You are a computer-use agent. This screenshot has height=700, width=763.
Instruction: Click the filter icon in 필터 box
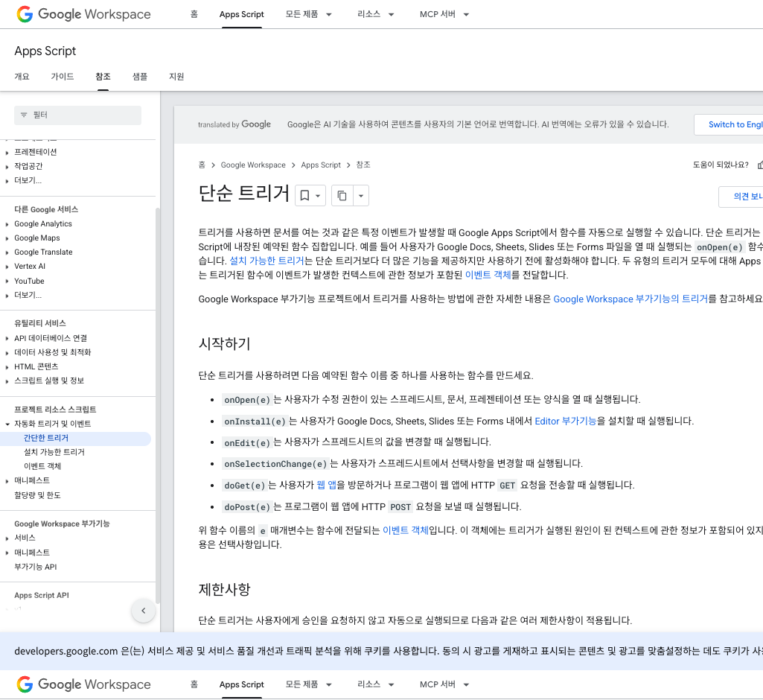point(24,115)
